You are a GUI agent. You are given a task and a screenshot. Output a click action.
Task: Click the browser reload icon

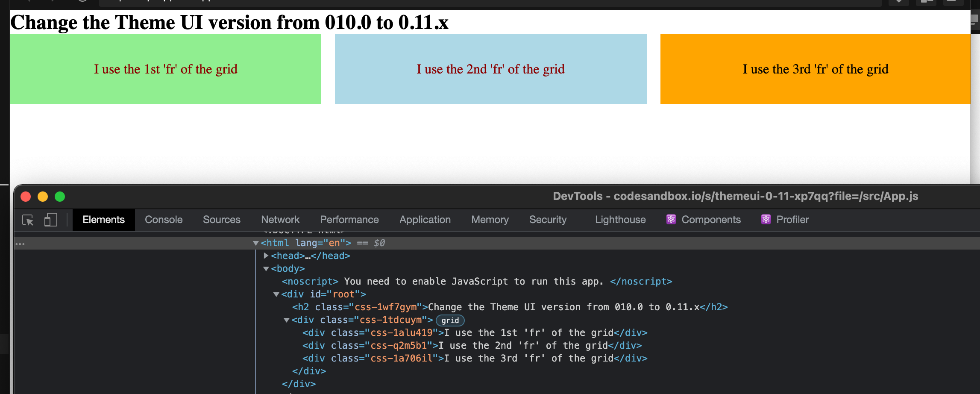(81, 1)
